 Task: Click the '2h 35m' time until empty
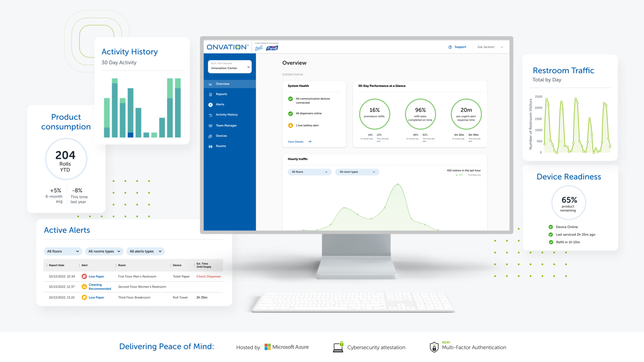[x=202, y=298]
